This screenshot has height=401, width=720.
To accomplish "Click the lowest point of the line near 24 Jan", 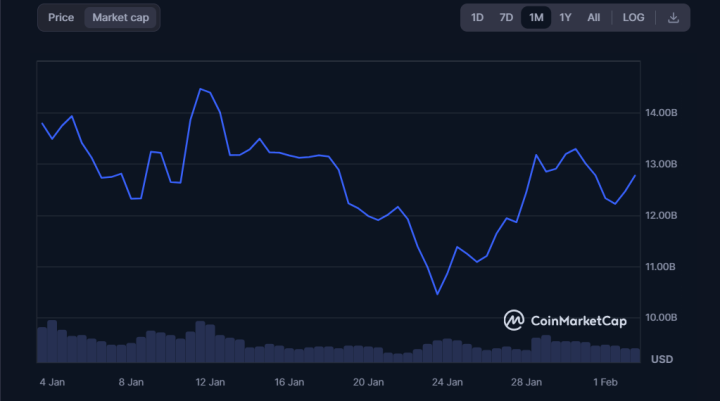I will click(x=437, y=294).
